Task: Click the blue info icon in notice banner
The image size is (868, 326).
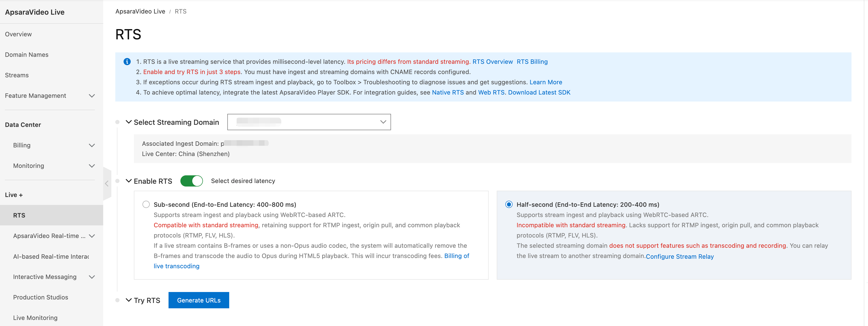Action: [127, 61]
